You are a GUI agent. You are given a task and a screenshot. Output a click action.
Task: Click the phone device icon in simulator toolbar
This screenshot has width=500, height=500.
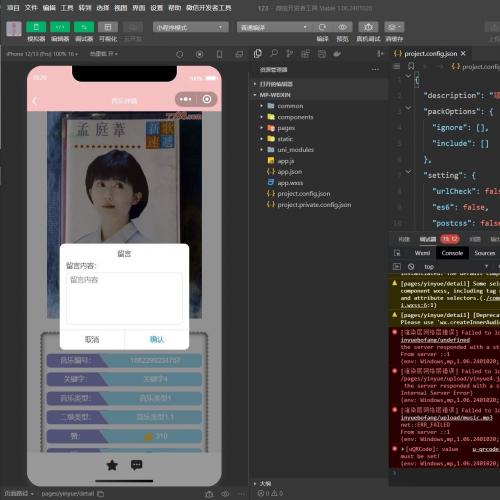(x=219, y=54)
